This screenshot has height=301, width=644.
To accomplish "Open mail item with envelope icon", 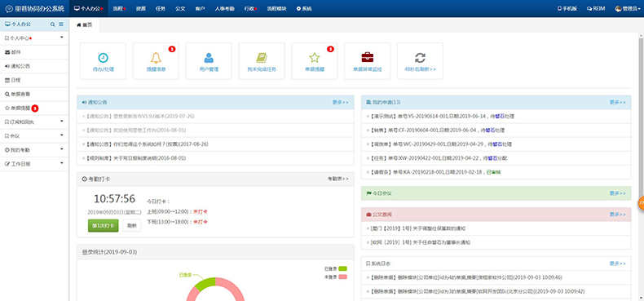I will tap(33, 52).
